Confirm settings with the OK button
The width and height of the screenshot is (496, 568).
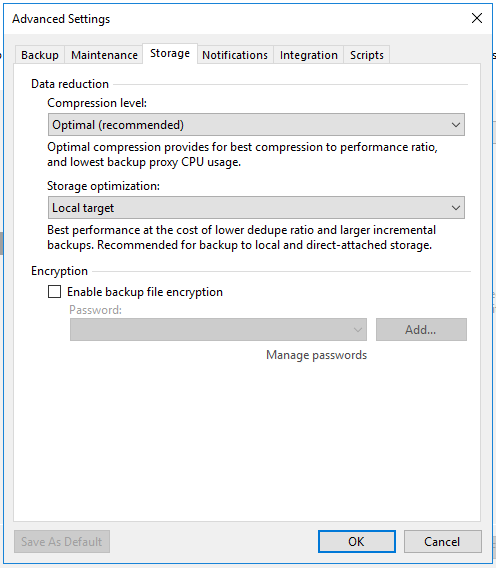357,542
